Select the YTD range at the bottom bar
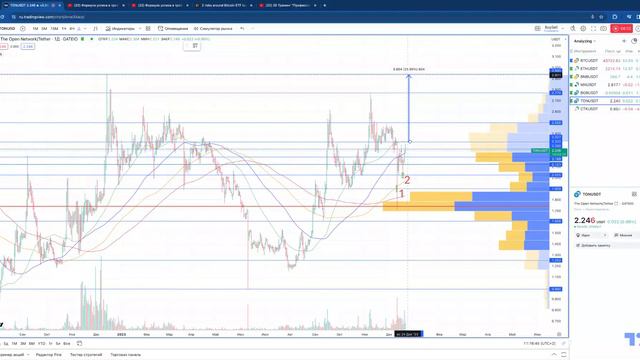The height and width of the screenshot is (360, 640). (41, 344)
